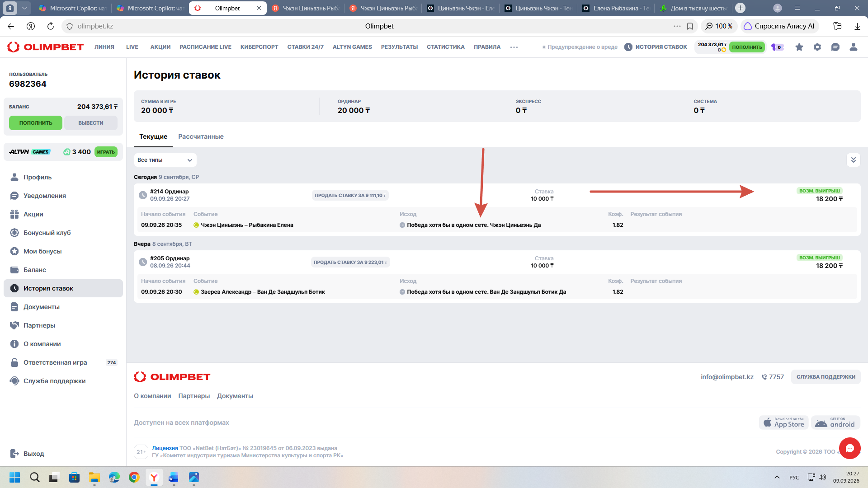Image resolution: width=868 pixels, height=488 pixels.
Task: Select the Текущие tab
Action: pos(153,136)
